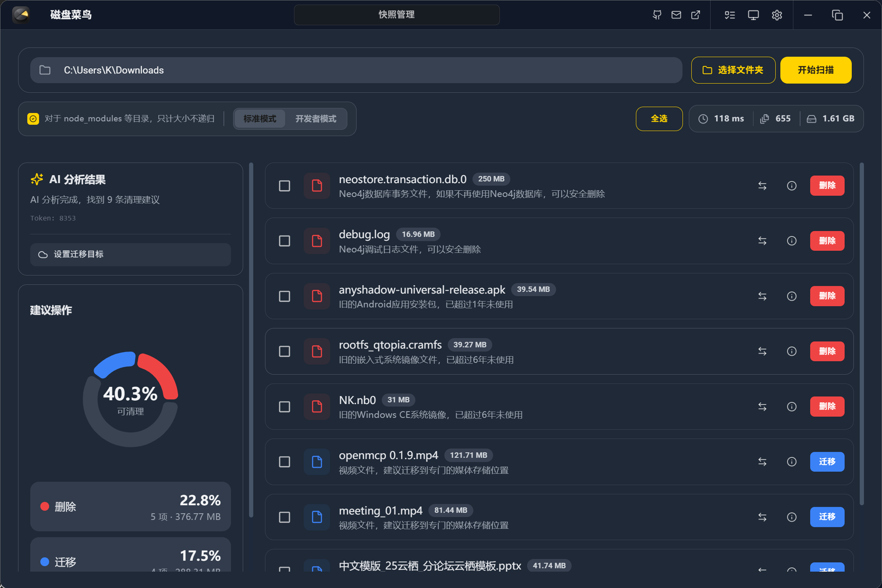Click the 开始扫描 scan button
882x588 pixels.
point(815,70)
